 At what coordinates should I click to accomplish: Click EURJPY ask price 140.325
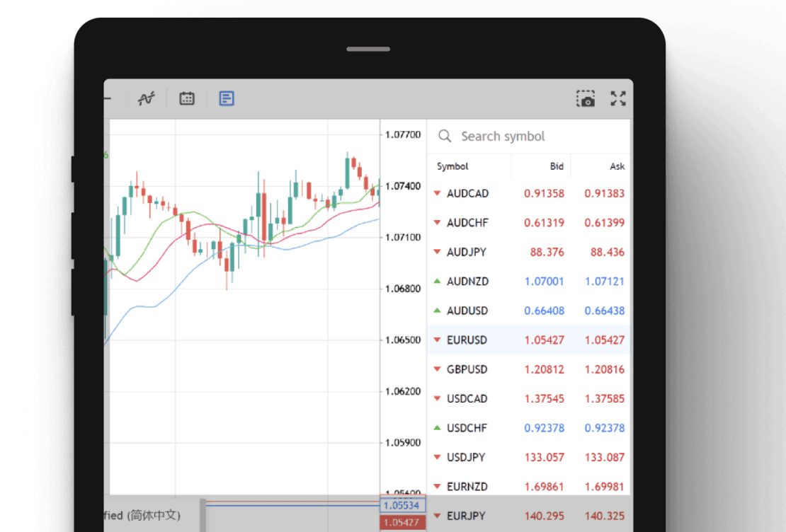[x=605, y=516]
